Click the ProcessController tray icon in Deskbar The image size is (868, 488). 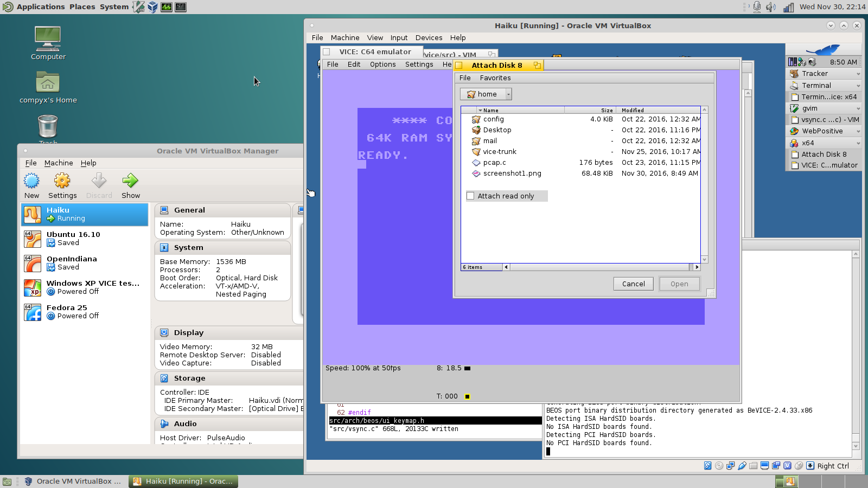coord(792,62)
